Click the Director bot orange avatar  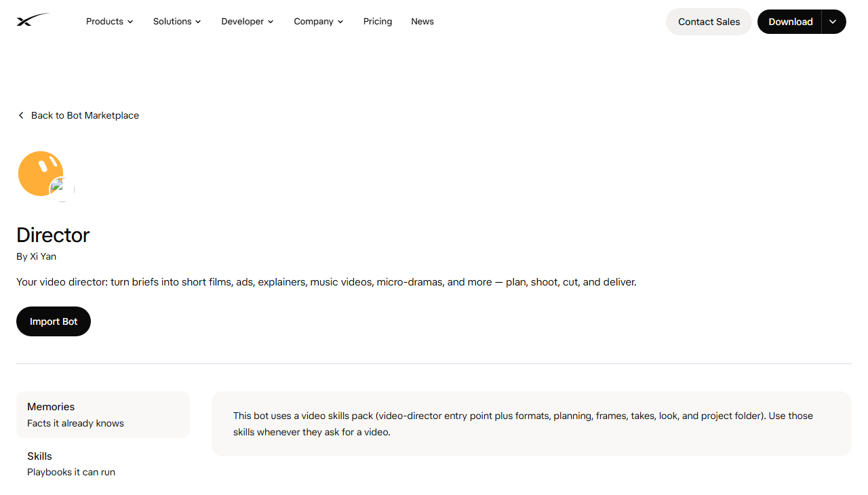39,173
